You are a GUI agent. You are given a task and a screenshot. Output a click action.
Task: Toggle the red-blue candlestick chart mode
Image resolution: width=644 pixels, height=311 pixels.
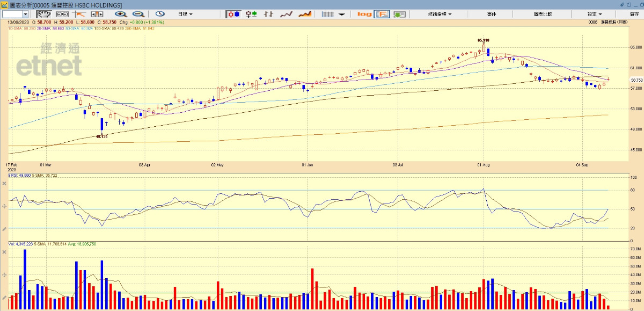[233, 14]
